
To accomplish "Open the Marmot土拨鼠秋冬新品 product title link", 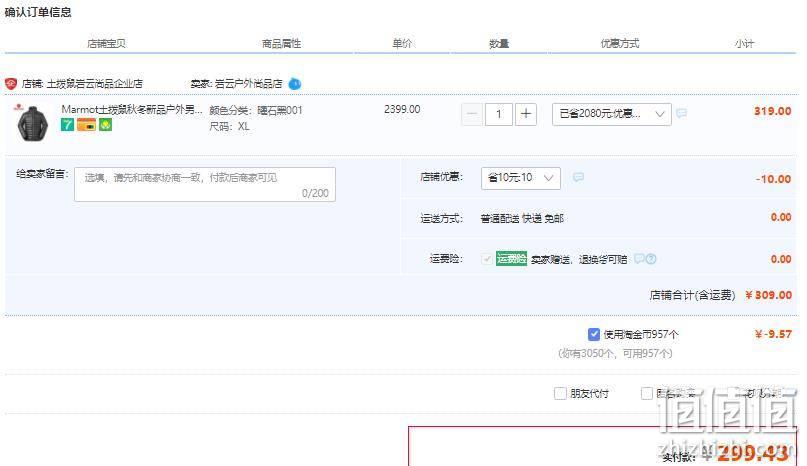I will (x=132, y=109).
